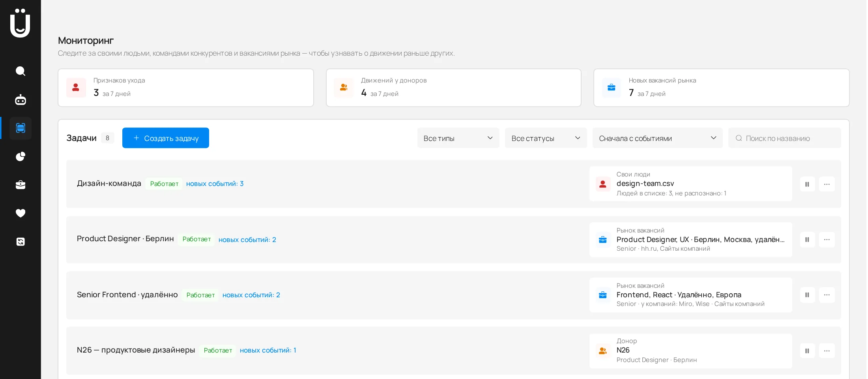Click the smiley U logo

click(x=20, y=23)
